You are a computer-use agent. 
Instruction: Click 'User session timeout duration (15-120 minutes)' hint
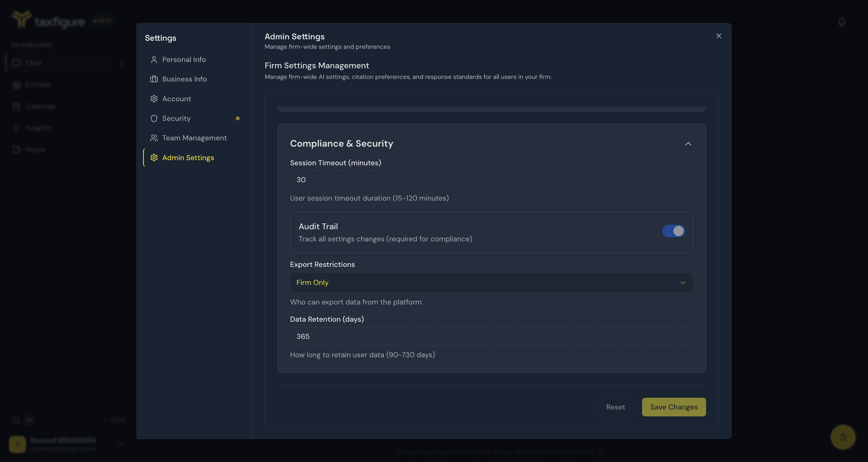[x=369, y=198]
